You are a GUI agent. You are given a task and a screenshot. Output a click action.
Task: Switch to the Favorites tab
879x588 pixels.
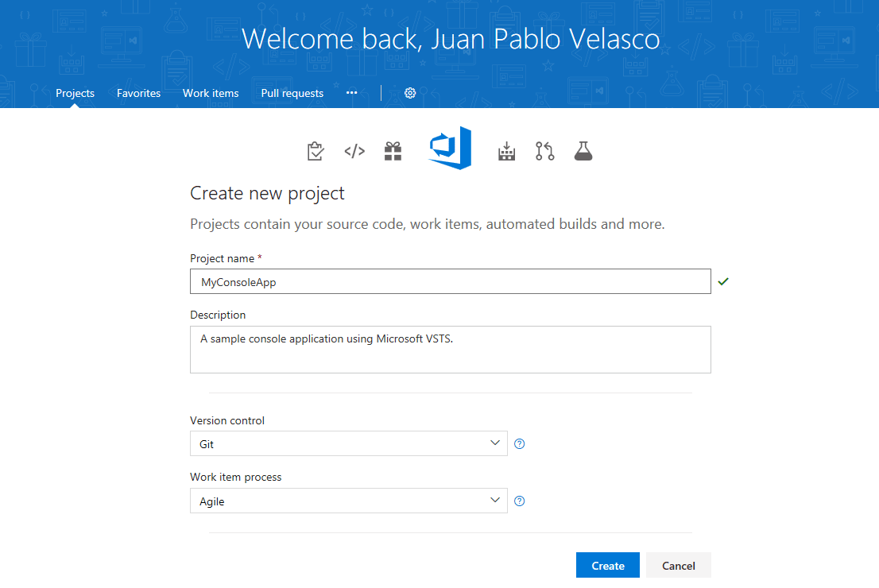138,93
